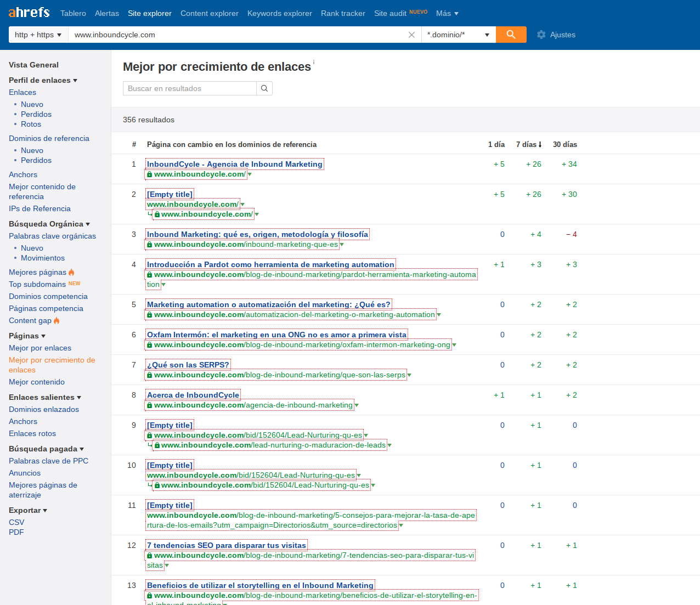700x605 pixels.
Task: Focus the Buscar en resultados field
Action: tap(190, 88)
